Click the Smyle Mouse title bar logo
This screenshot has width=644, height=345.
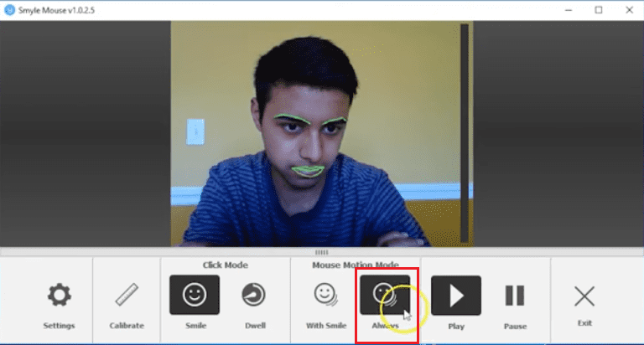coord(10,10)
